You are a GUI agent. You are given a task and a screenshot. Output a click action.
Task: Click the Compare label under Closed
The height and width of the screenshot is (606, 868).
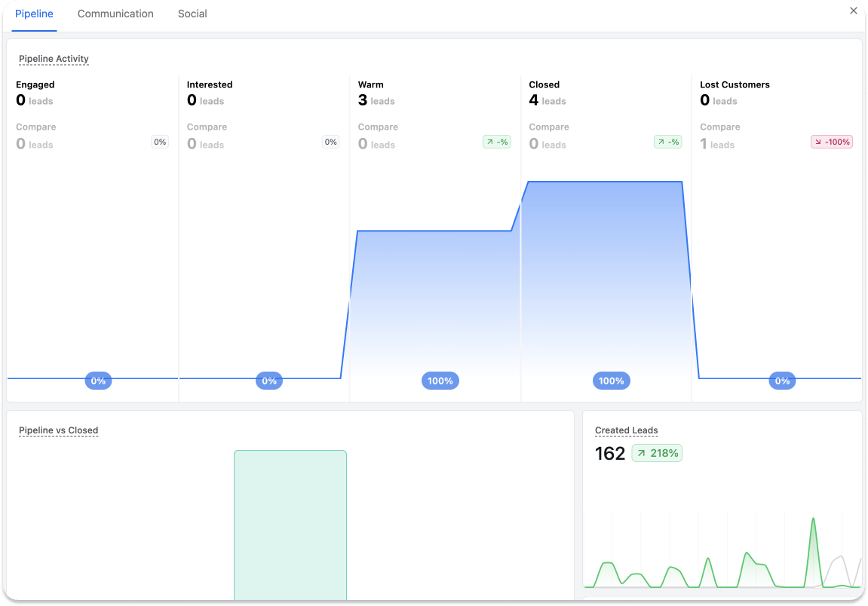pos(549,127)
